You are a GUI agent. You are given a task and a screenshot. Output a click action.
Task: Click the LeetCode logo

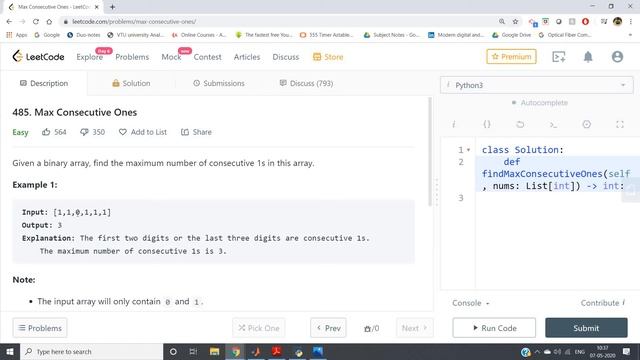click(38, 57)
